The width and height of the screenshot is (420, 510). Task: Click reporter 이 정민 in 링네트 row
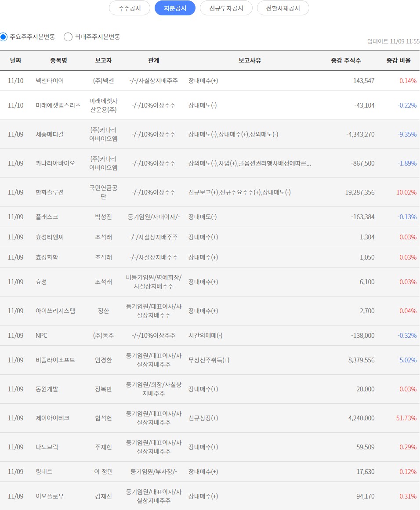click(103, 472)
